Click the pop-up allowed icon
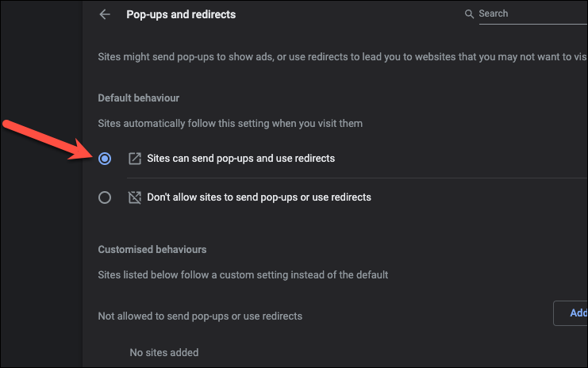588x368 pixels. 134,159
